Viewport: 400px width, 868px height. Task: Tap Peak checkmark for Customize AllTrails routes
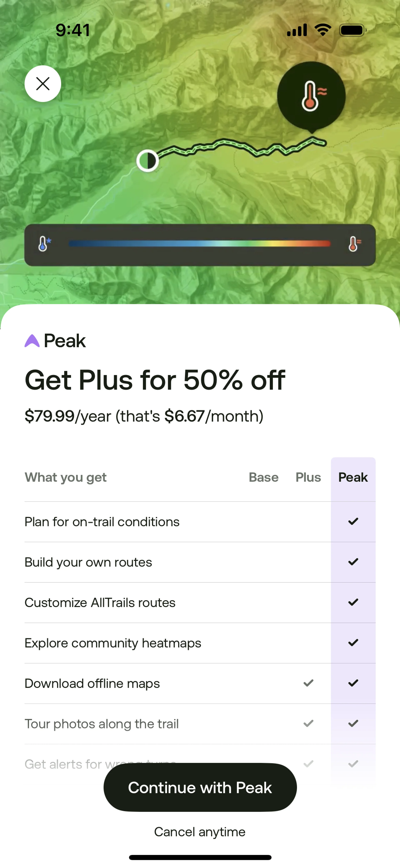coord(353,603)
